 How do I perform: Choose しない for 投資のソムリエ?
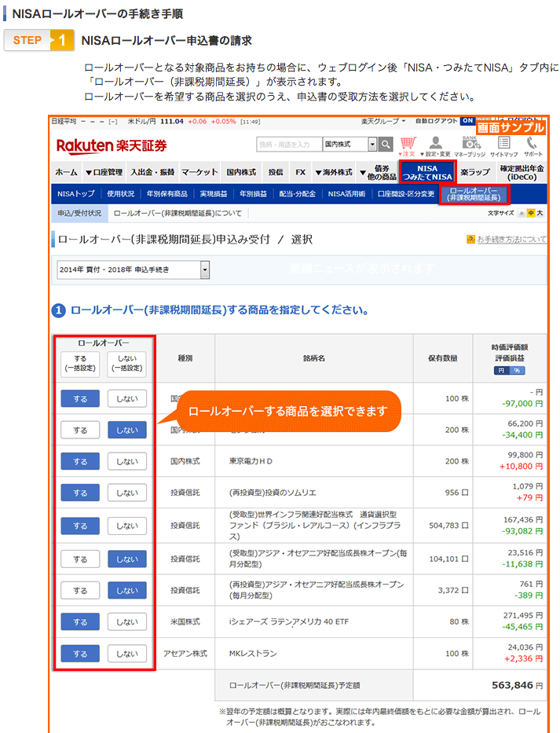(x=126, y=493)
